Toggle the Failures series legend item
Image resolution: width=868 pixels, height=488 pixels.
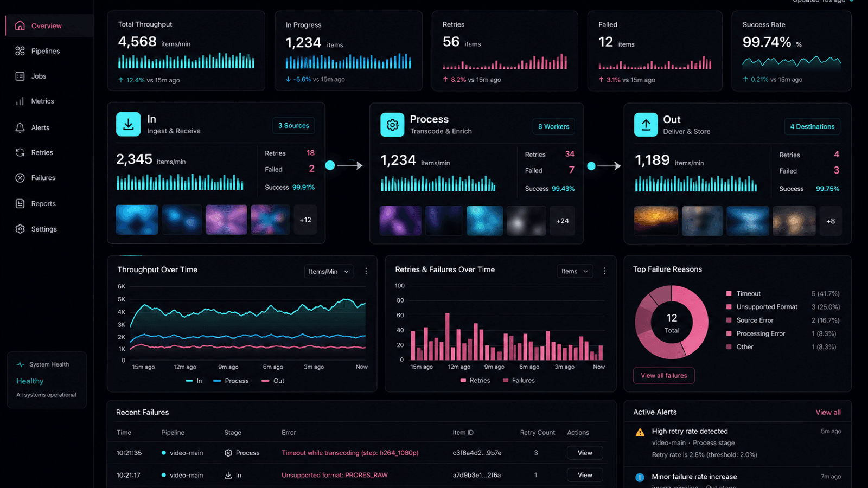(x=519, y=380)
